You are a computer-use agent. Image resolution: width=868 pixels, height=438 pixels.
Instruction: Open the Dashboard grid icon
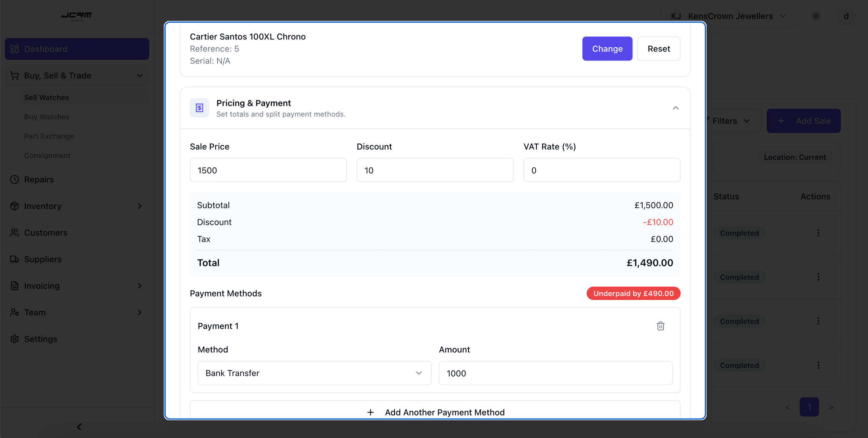(x=15, y=49)
